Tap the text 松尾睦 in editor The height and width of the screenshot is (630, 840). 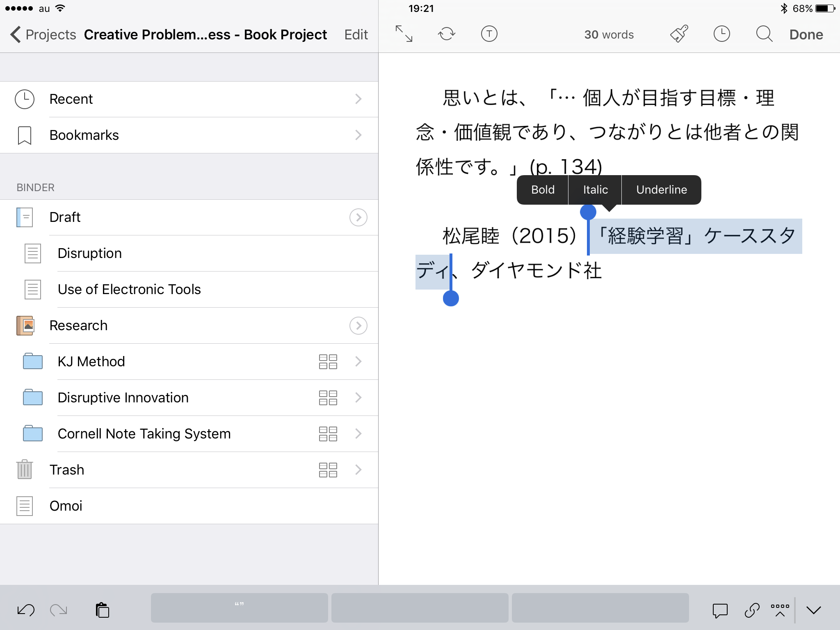[471, 236]
